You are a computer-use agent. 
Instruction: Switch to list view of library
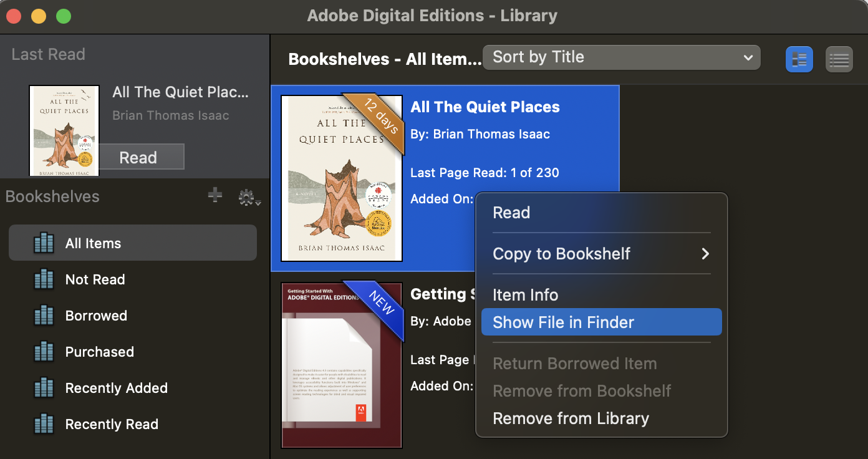point(839,59)
